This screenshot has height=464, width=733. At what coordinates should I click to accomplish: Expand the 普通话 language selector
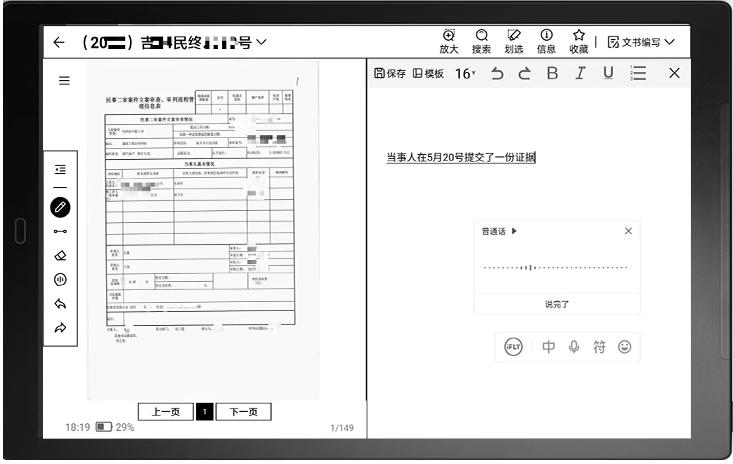500,231
